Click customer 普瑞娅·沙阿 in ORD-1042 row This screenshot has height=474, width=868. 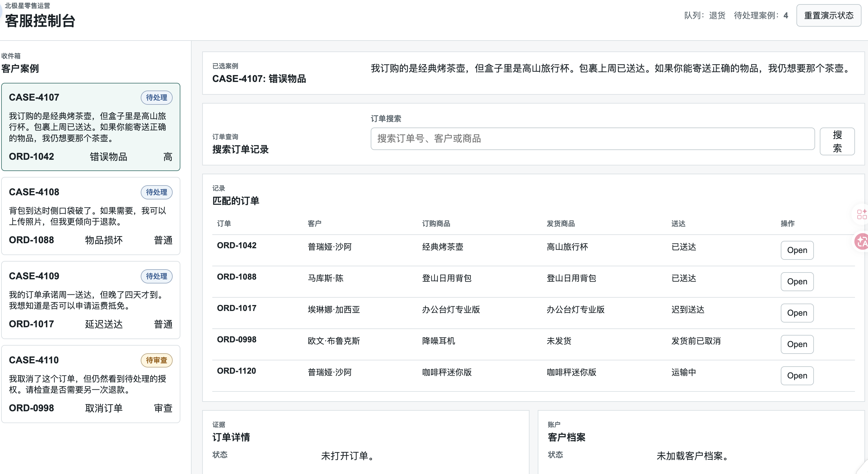330,247
